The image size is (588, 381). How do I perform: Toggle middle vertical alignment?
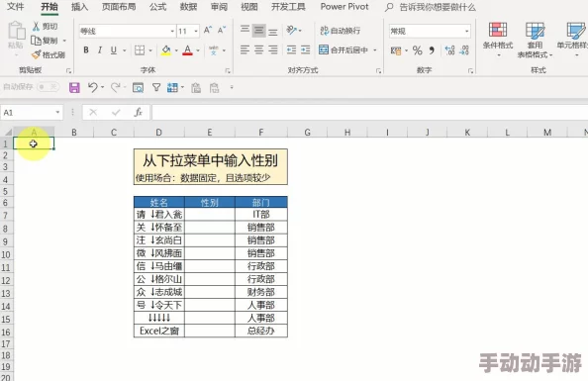258,30
